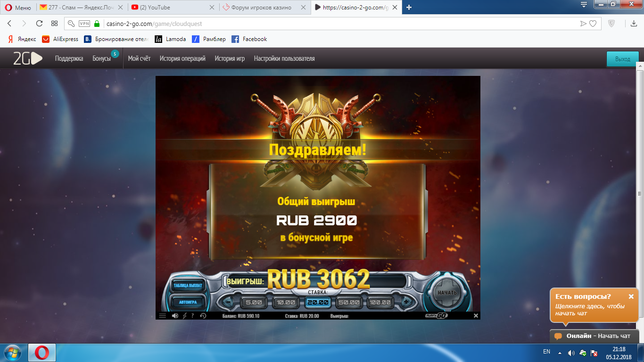The height and width of the screenshot is (362, 644).
Task: Go to История игр page
Action: 230,58
